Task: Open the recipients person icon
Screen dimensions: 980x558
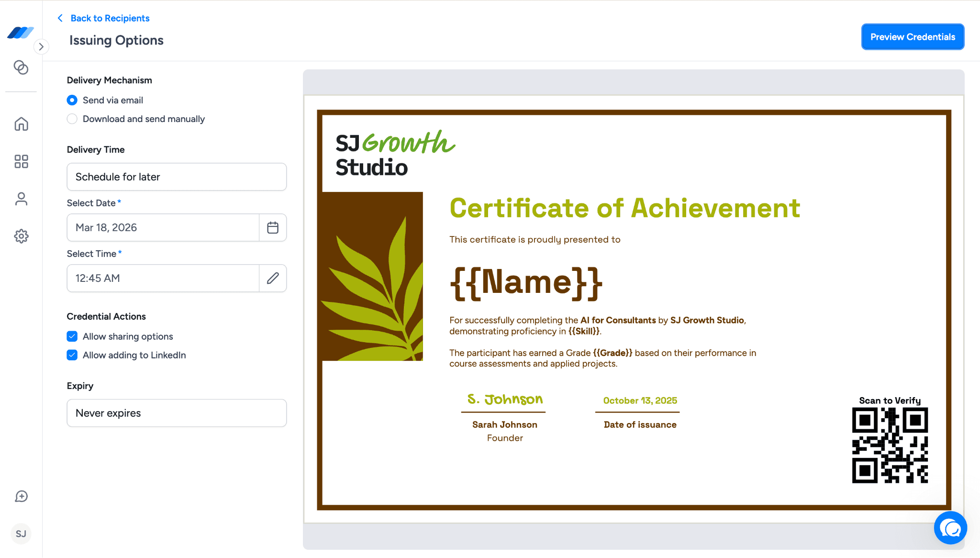Action: point(21,199)
